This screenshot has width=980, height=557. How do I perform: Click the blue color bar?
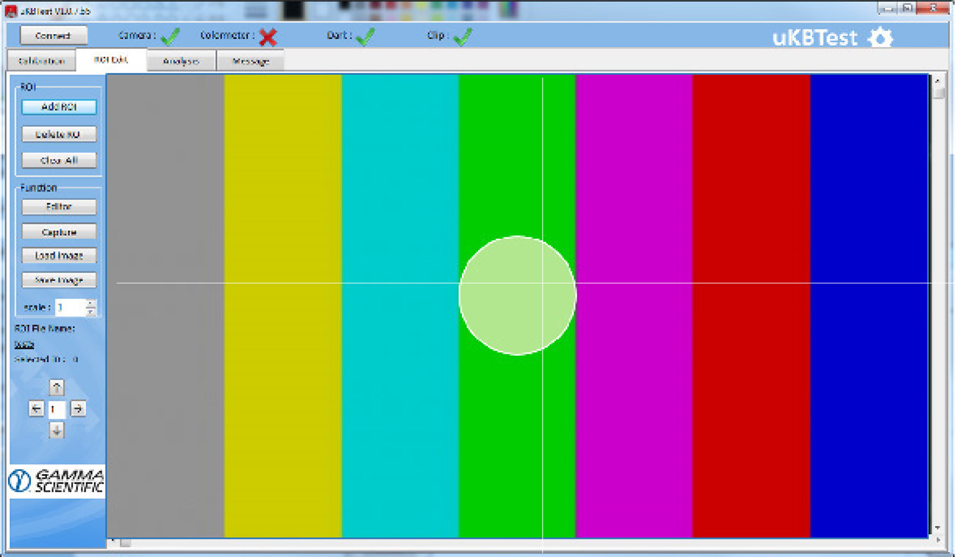[869, 306]
